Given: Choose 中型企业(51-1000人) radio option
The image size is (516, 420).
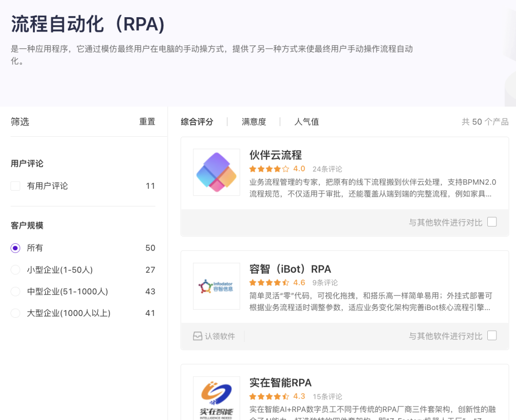Looking at the screenshot, I should tap(16, 291).
